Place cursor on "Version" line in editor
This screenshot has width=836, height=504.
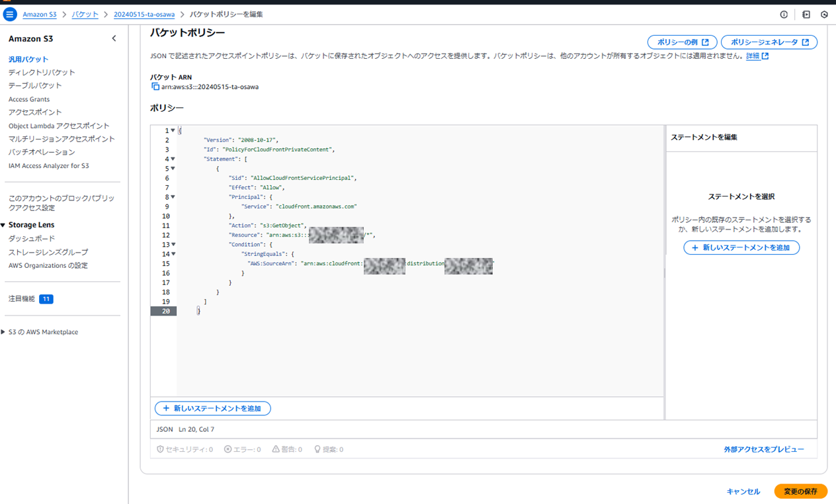[241, 140]
